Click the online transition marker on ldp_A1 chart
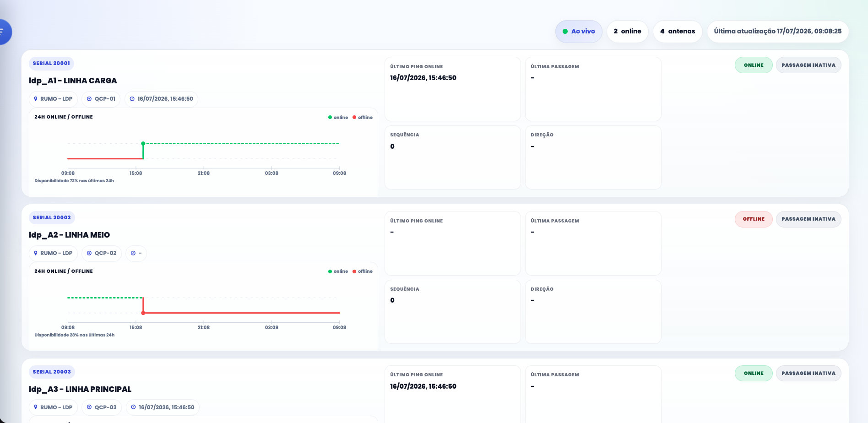The height and width of the screenshot is (423, 868). pyautogui.click(x=143, y=144)
